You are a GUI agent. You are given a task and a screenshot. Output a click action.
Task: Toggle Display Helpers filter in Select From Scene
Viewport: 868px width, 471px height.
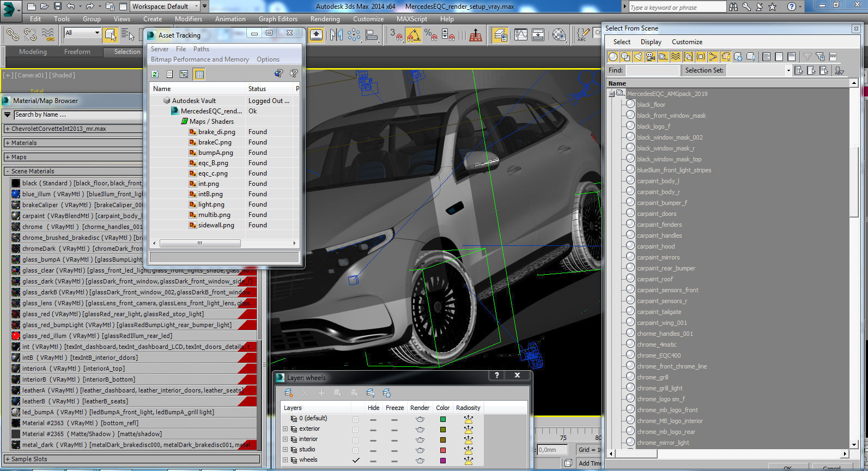[663, 56]
